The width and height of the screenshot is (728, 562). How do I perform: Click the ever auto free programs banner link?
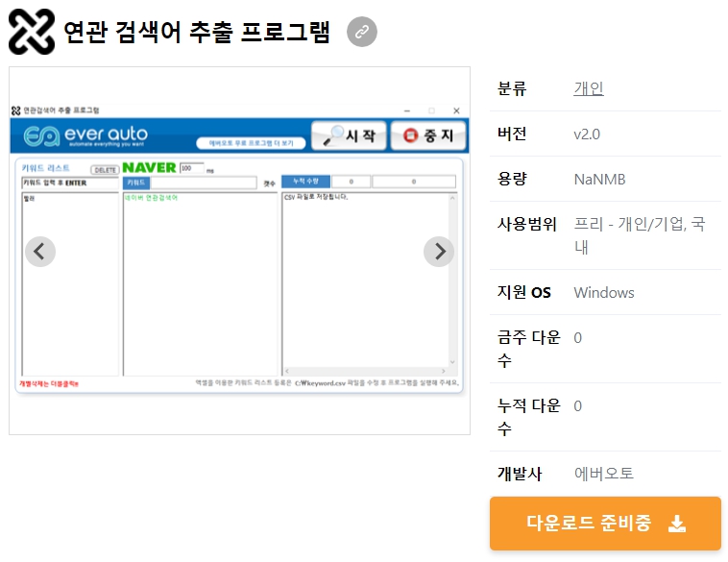click(x=251, y=143)
